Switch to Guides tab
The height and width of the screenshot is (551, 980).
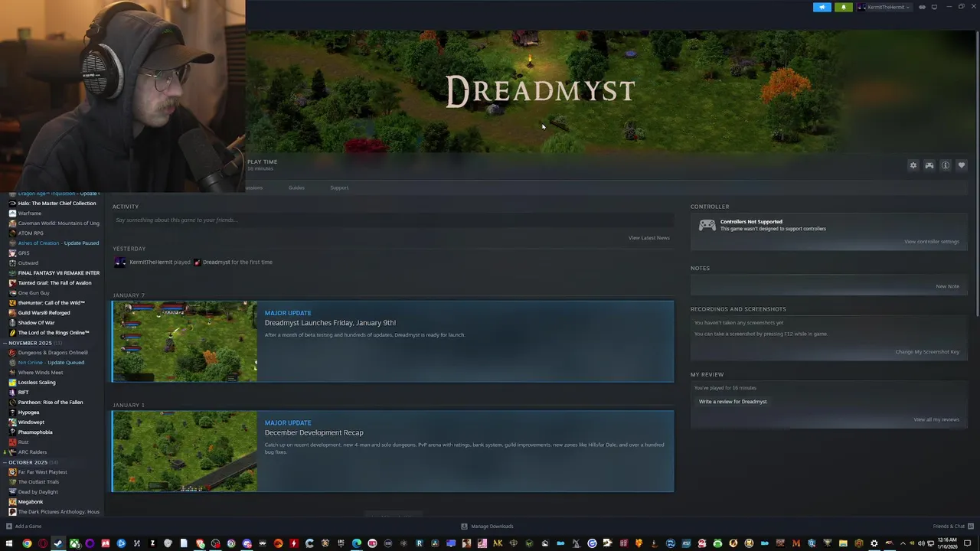point(296,187)
